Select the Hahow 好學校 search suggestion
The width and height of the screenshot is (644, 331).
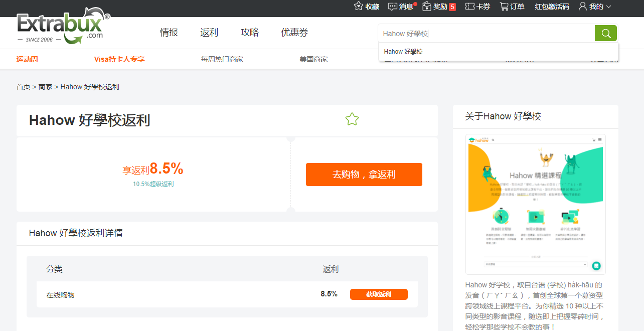[404, 52]
